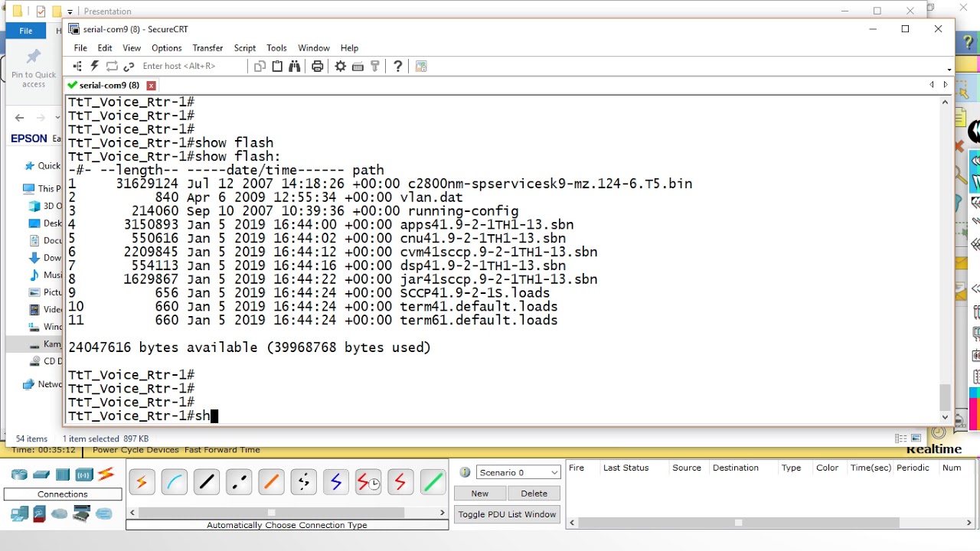
Task: Click the Scenario info icon
Action: point(465,472)
